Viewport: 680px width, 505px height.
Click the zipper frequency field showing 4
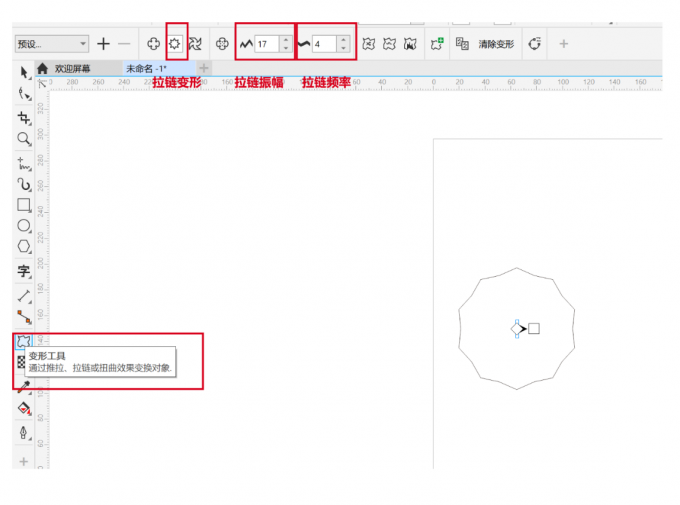[324, 44]
